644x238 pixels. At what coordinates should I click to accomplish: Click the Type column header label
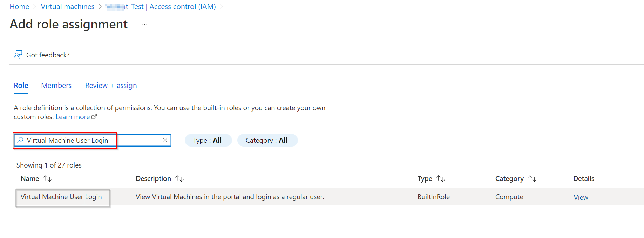[x=425, y=178]
